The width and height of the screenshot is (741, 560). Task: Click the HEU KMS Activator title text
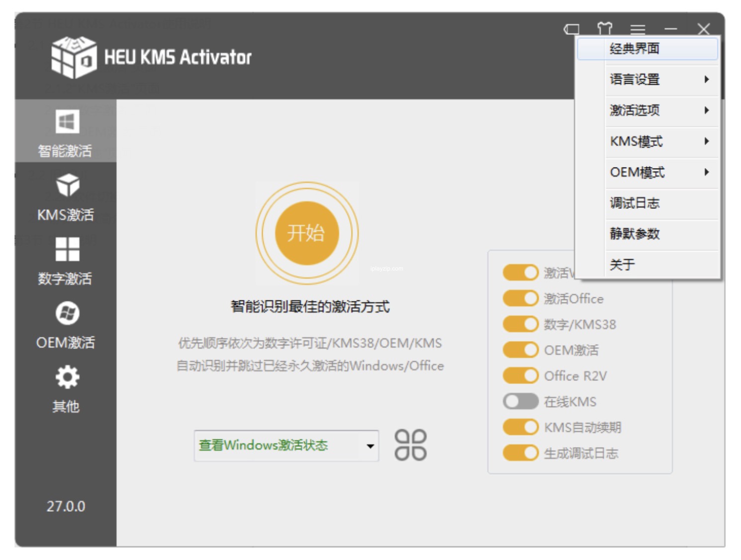(178, 57)
